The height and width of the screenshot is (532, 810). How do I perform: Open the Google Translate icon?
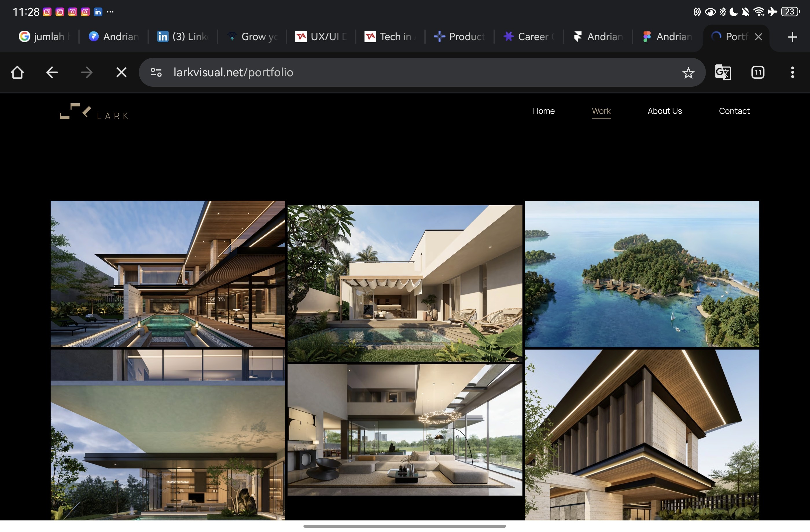723,72
